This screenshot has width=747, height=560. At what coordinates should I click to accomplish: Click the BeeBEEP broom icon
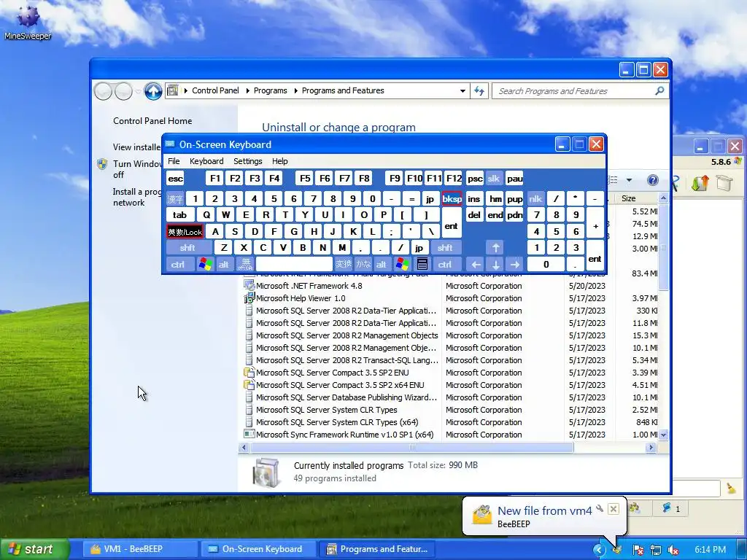[731, 488]
